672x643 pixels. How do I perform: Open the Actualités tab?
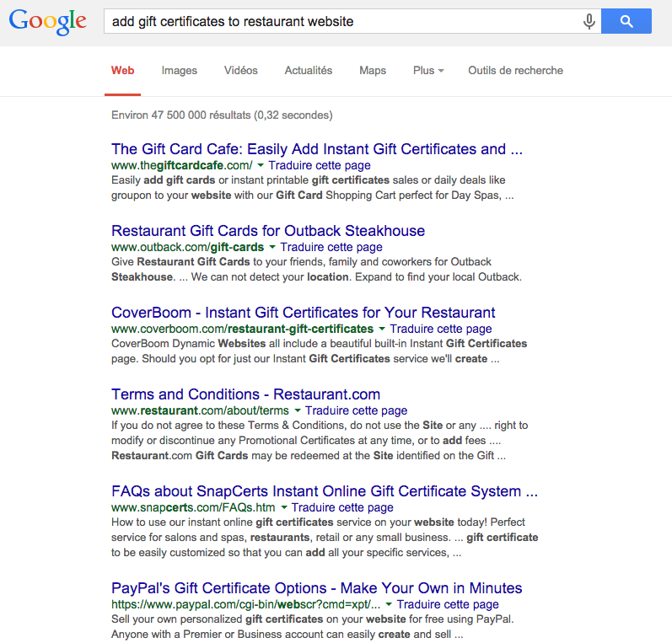point(309,70)
